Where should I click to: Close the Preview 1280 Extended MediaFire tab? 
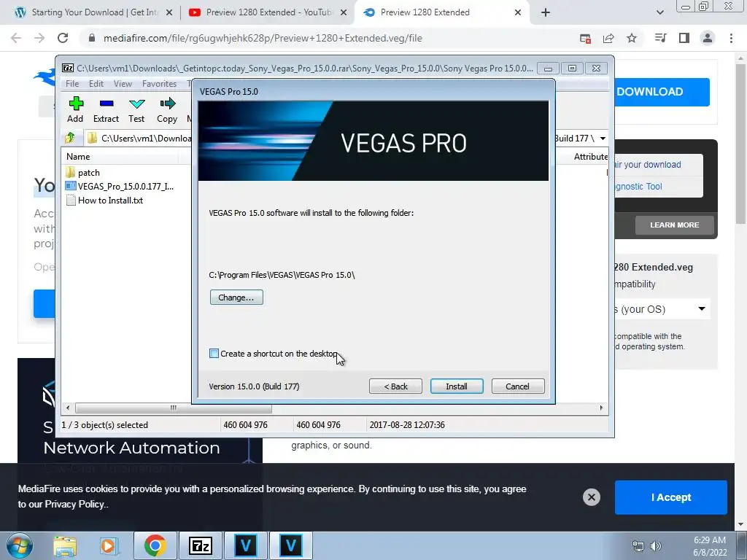tap(518, 12)
